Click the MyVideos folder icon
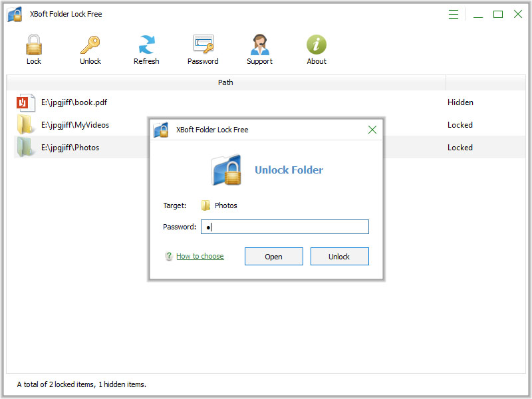Screen dimensions: 532x399 tap(25, 125)
